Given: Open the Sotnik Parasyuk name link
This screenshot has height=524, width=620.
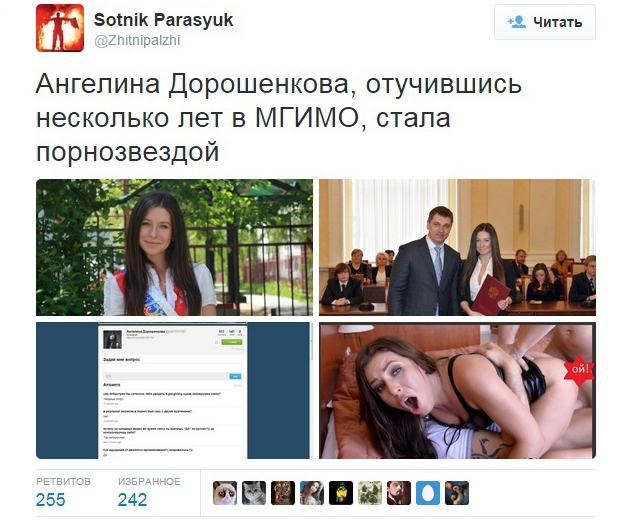Looking at the screenshot, I should click(163, 20).
